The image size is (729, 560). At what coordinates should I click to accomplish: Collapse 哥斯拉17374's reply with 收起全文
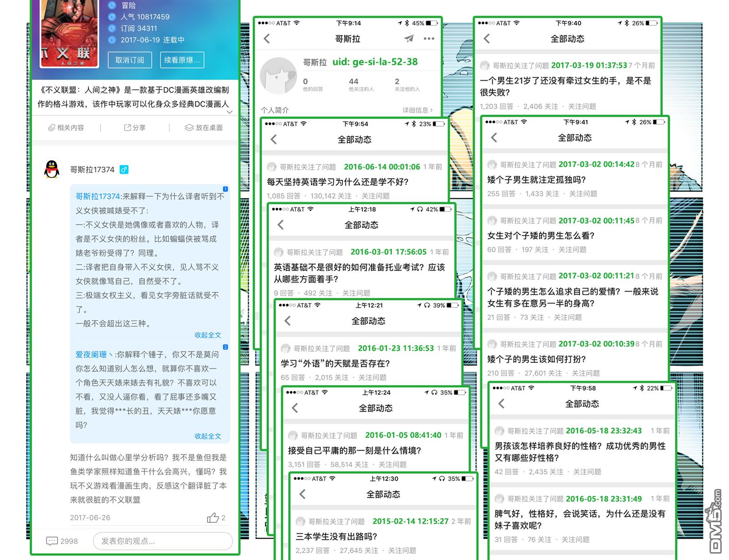pyautogui.click(x=208, y=335)
